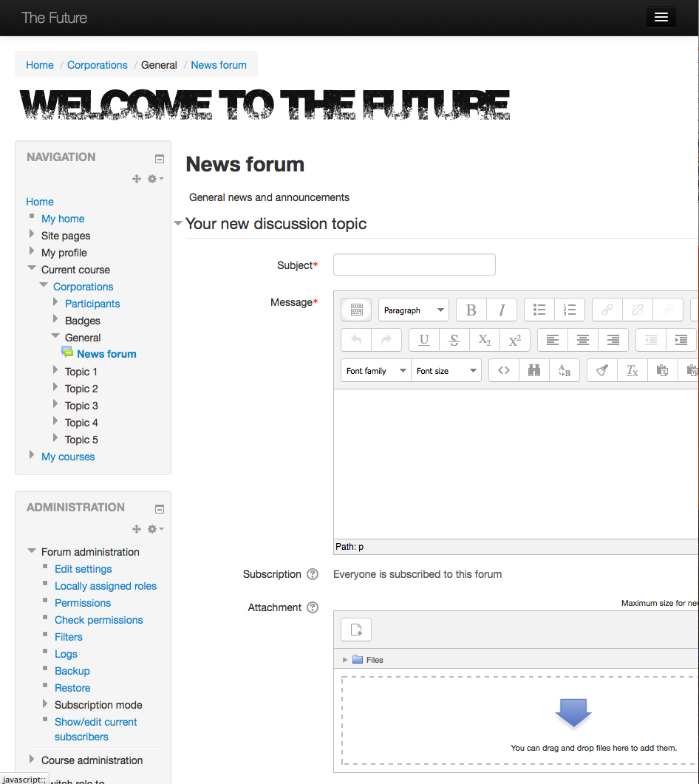Clear formatting with Tx icon

[x=632, y=370]
